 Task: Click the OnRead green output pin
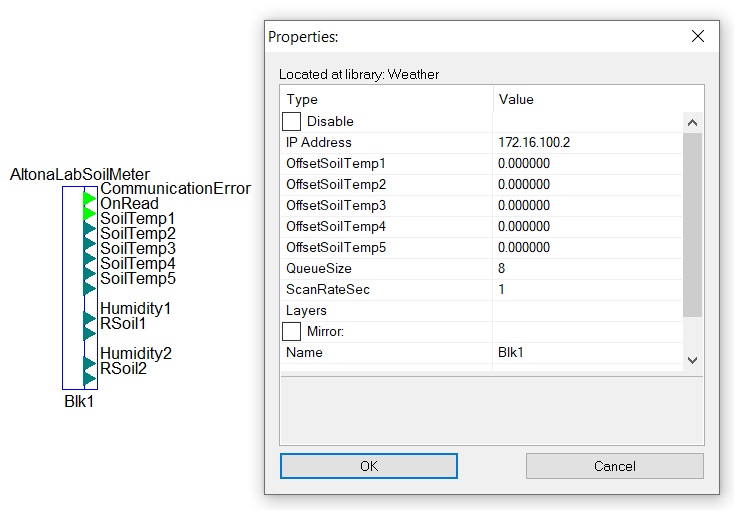coord(89,213)
